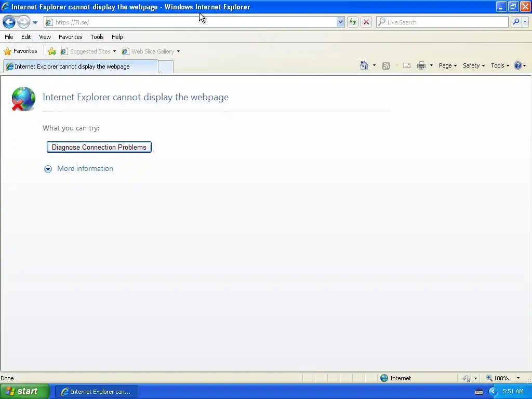The height and width of the screenshot is (399, 532).
Task: Click the Internet Explorer taskbar button
Action: pos(96,392)
